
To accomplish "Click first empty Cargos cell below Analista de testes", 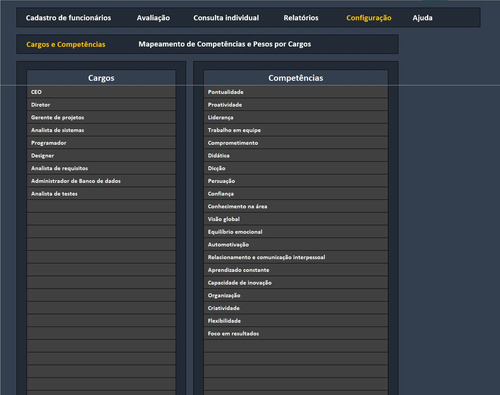I will click(101, 206).
